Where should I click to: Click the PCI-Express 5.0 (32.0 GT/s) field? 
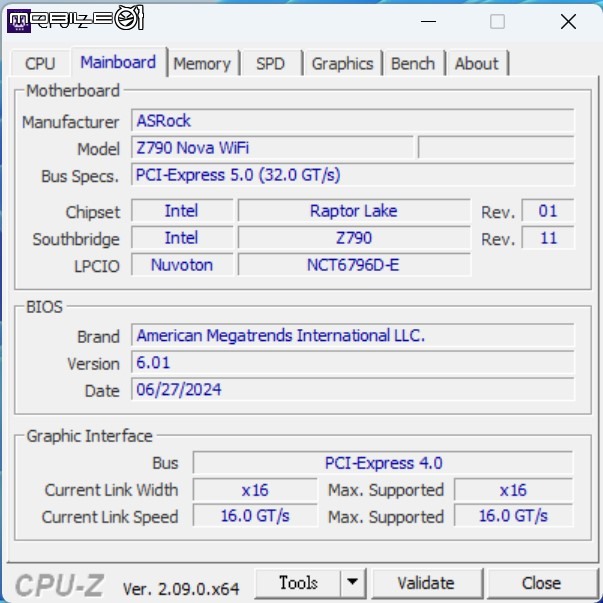353,175
